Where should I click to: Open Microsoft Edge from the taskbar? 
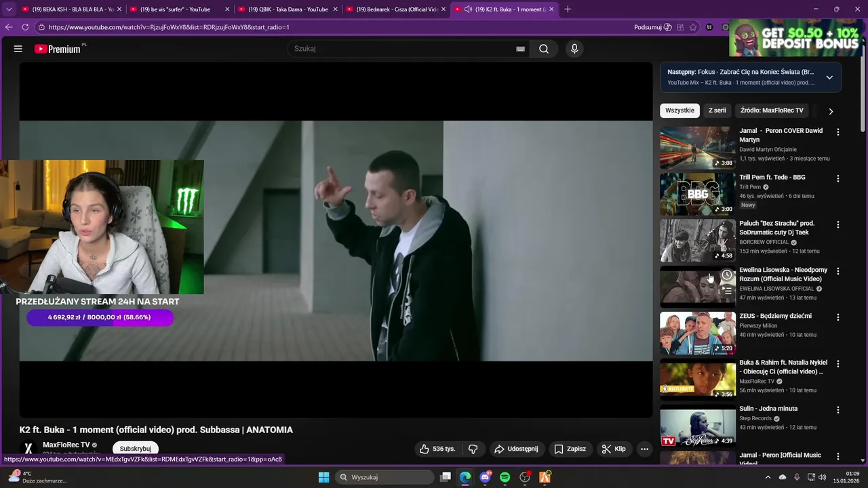tap(465, 477)
